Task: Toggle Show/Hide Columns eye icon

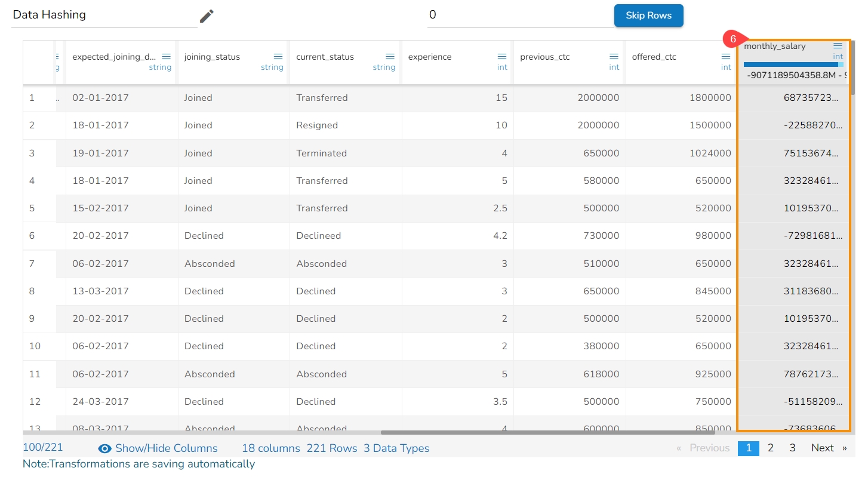Action: [105, 448]
